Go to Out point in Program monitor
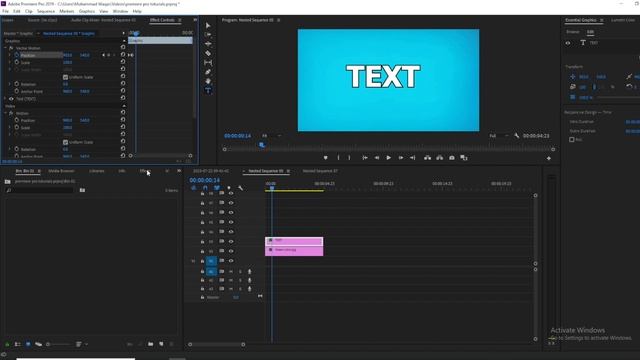Image resolution: width=640 pixels, height=360 pixels. tap(413, 158)
